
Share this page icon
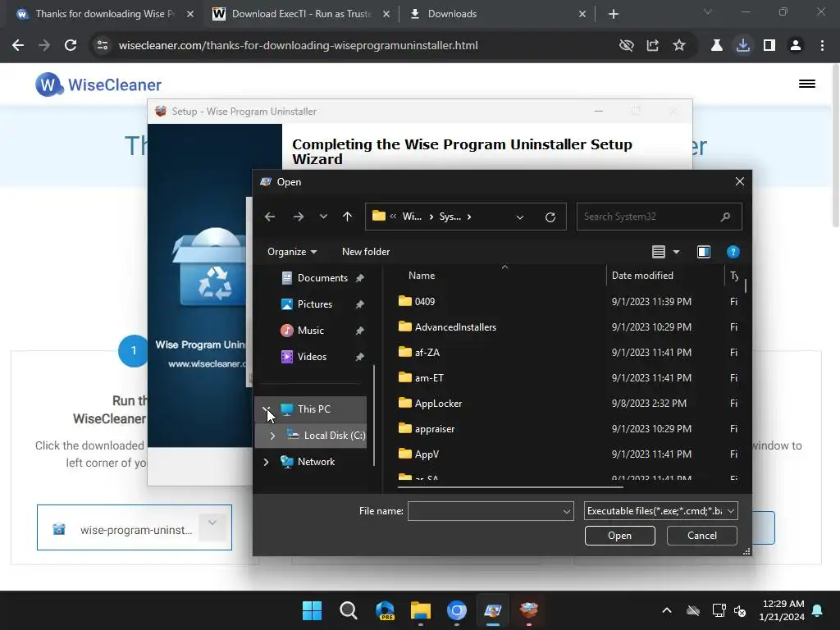click(652, 46)
